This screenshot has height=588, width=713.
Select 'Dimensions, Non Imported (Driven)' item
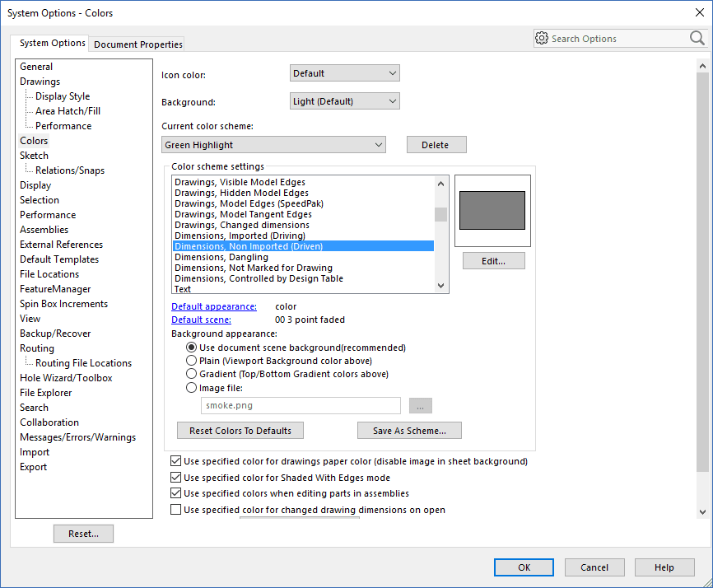tap(303, 246)
